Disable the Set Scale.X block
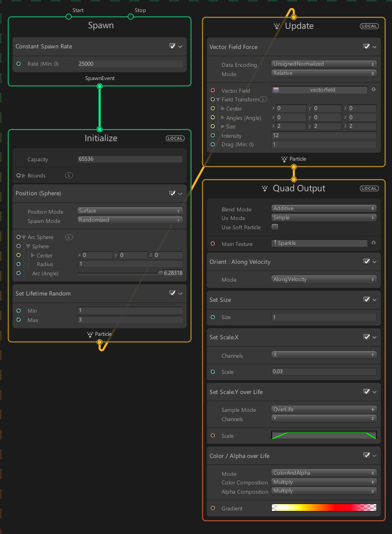Screen dimensions: 392x534 point(367,337)
